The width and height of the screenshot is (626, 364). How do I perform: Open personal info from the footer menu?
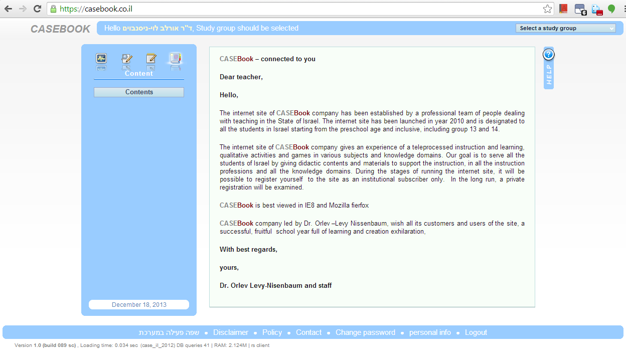click(x=430, y=332)
